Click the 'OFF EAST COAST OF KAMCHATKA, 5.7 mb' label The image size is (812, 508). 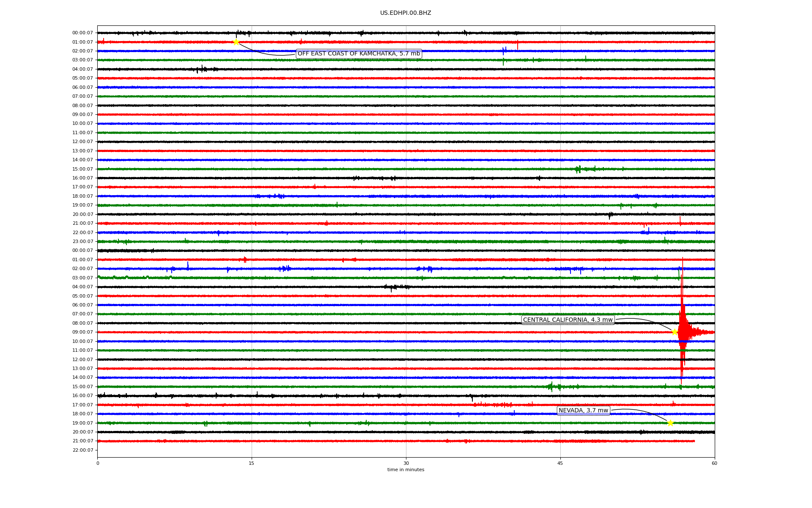pos(359,54)
